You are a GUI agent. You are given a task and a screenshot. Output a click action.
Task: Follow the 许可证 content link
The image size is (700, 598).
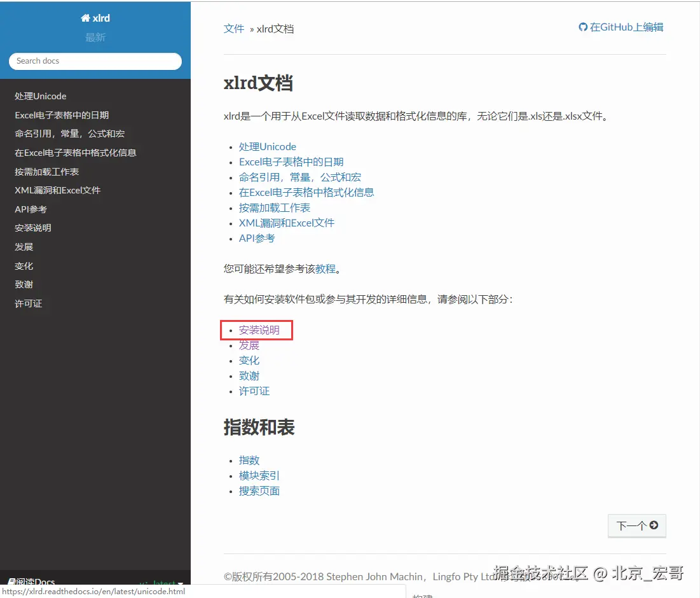254,391
